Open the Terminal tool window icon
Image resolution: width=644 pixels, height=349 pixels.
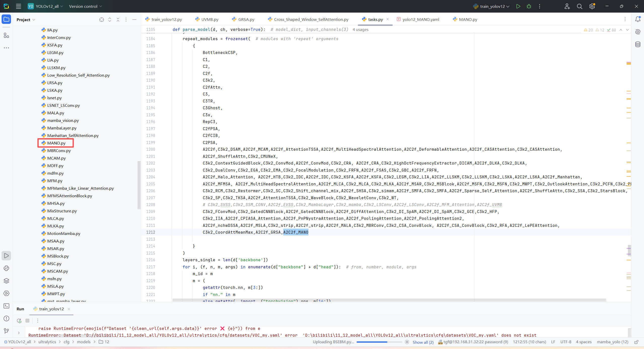coord(6,306)
